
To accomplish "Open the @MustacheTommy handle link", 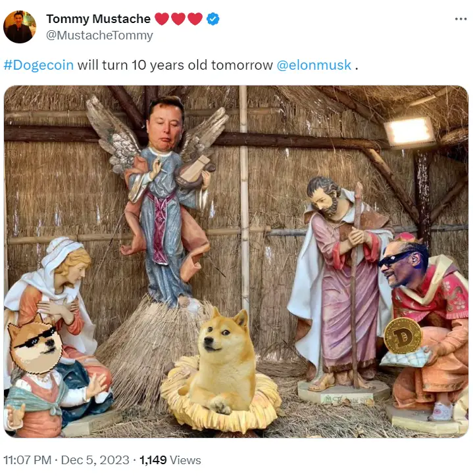I will point(99,36).
